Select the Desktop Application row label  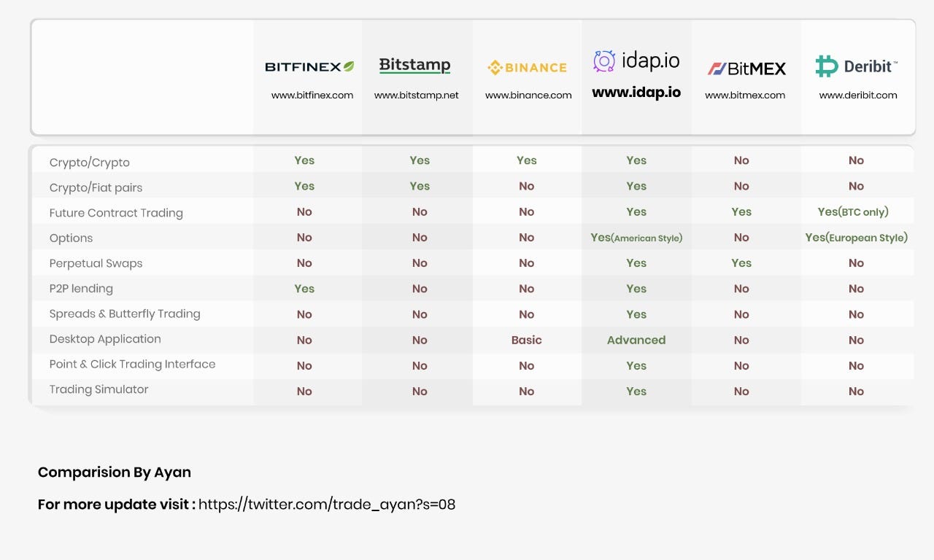click(105, 339)
